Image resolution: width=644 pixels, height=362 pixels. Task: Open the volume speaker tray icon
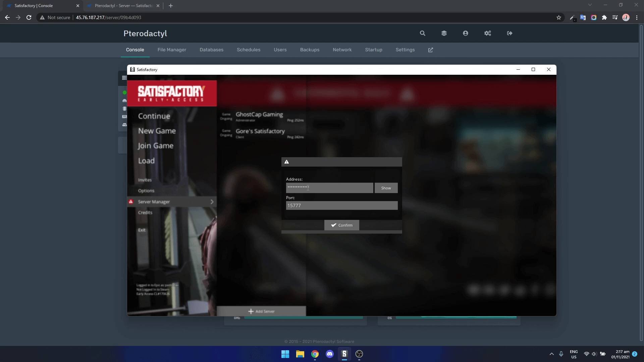(x=594, y=354)
